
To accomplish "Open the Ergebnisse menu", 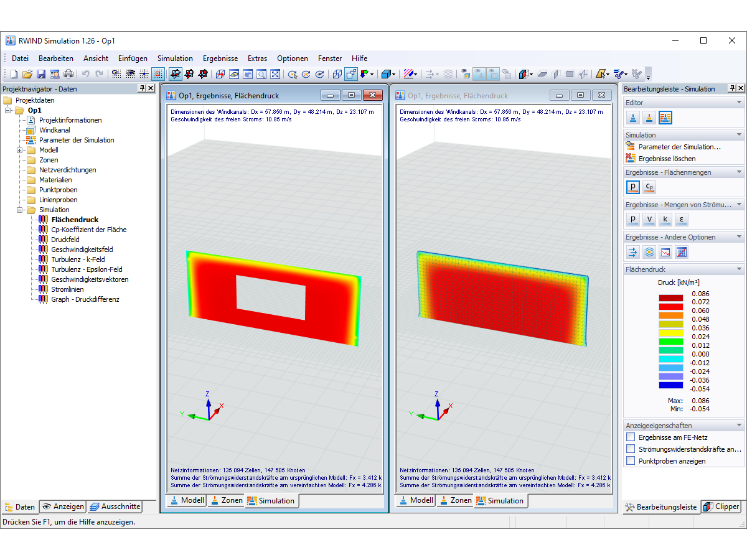I will pyautogui.click(x=220, y=58).
